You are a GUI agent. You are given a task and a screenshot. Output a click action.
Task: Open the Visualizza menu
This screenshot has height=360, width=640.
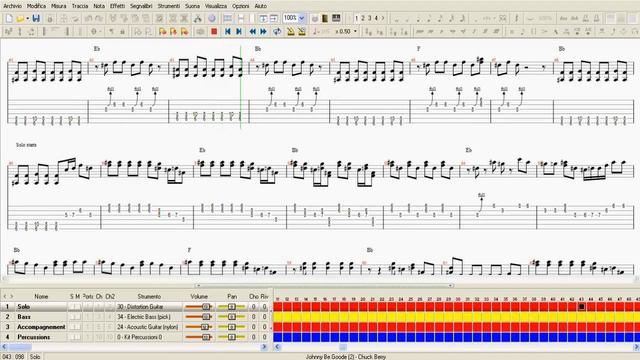pyautogui.click(x=216, y=6)
